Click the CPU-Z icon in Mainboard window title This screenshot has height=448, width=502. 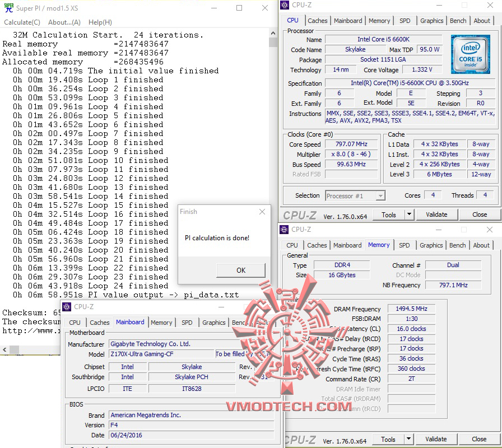tap(67, 307)
